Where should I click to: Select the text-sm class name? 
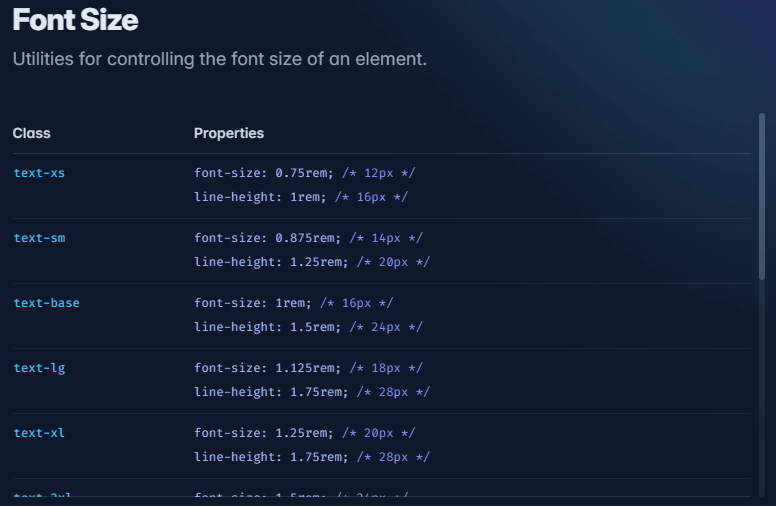click(x=39, y=238)
